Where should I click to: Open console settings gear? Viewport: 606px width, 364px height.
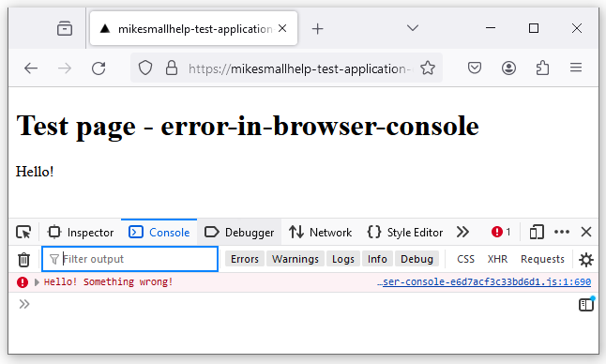point(586,259)
